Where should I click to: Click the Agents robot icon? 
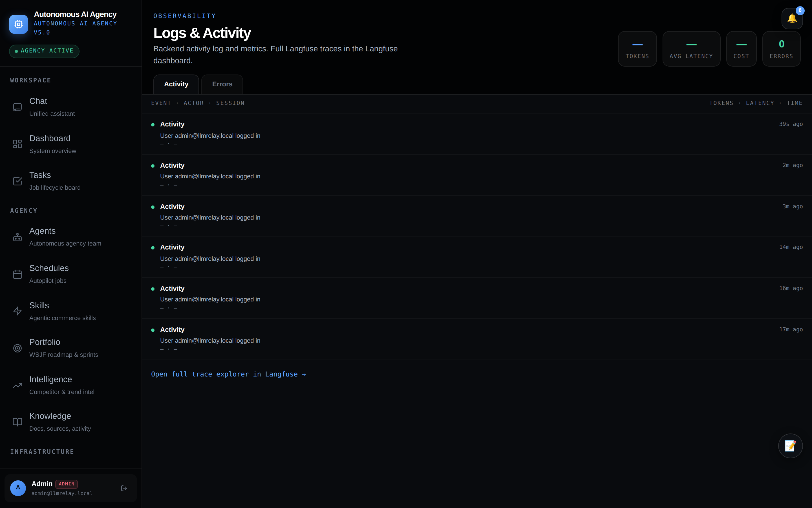17,237
